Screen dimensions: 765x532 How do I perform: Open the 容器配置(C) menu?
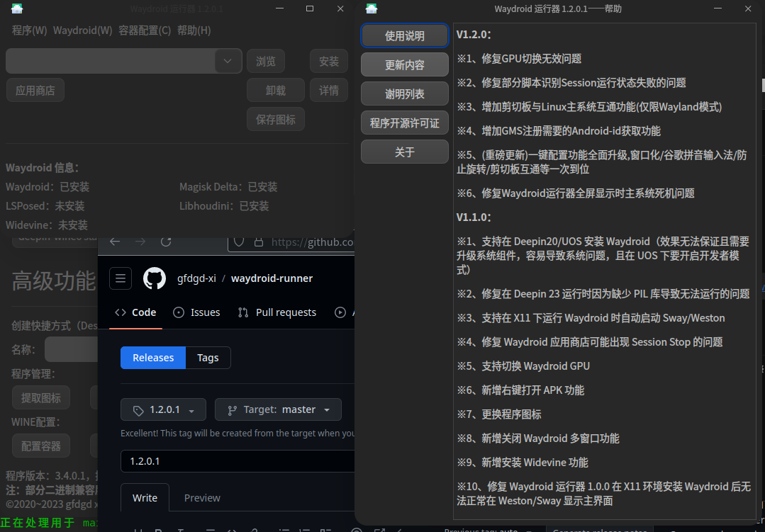click(145, 30)
